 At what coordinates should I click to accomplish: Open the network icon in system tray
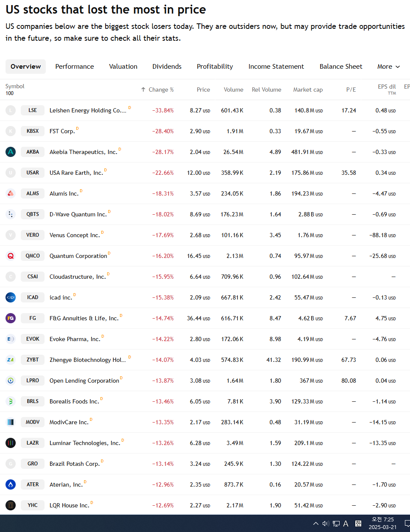pyautogui.click(x=336, y=524)
